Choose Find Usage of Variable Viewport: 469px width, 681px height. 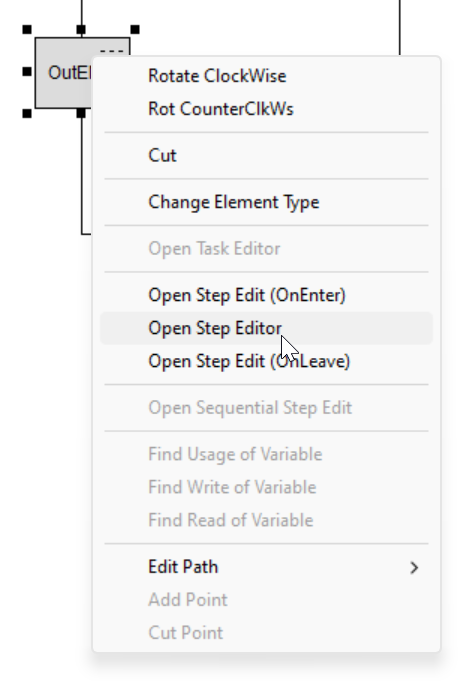point(266,454)
